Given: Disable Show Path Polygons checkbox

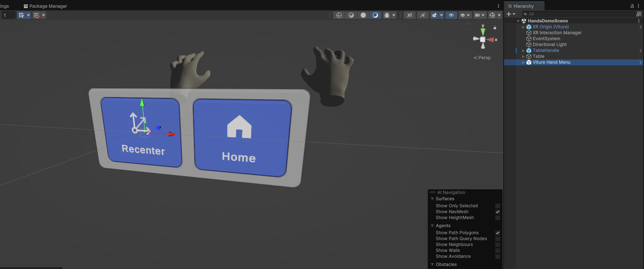Looking at the screenshot, I should (x=497, y=233).
